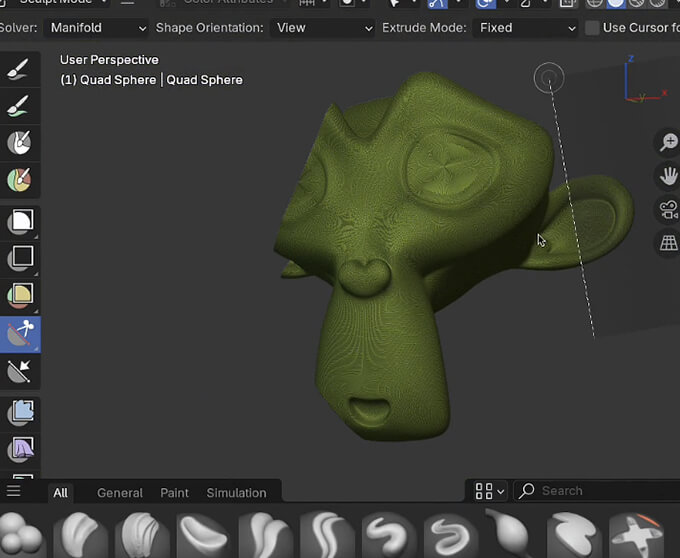This screenshot has width=680, height=558.
Task: Click the zoom magnifier viewport gizmo
Action: 668,142
